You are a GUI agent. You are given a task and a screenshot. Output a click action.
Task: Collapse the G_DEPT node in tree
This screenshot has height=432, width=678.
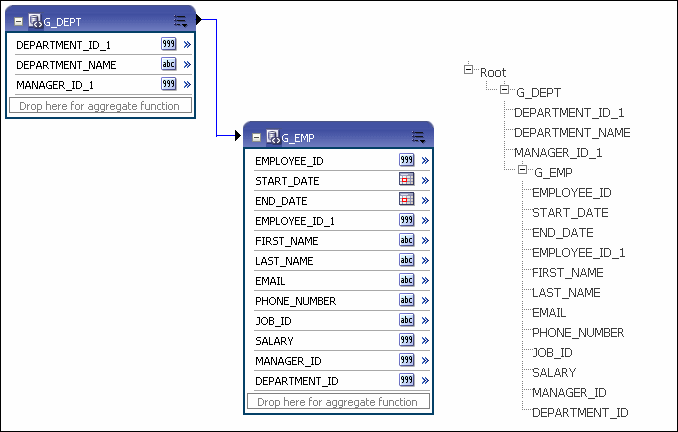point(504,90)
